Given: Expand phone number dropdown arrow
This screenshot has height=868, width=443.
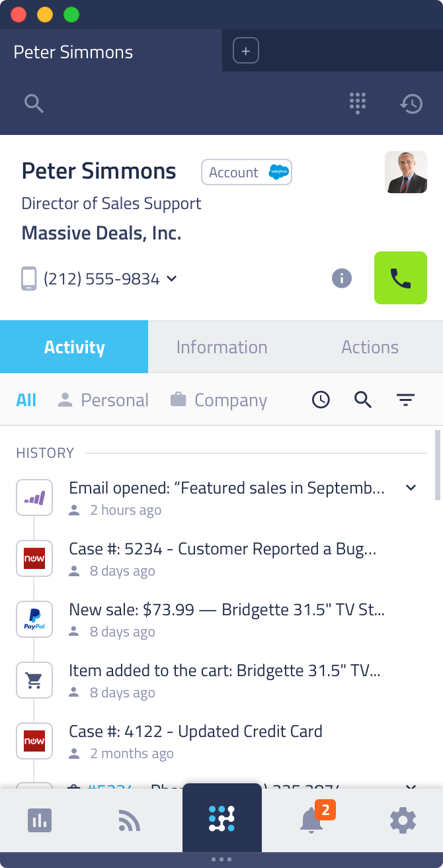Looking at the screenshot, I should coord(172,279).
